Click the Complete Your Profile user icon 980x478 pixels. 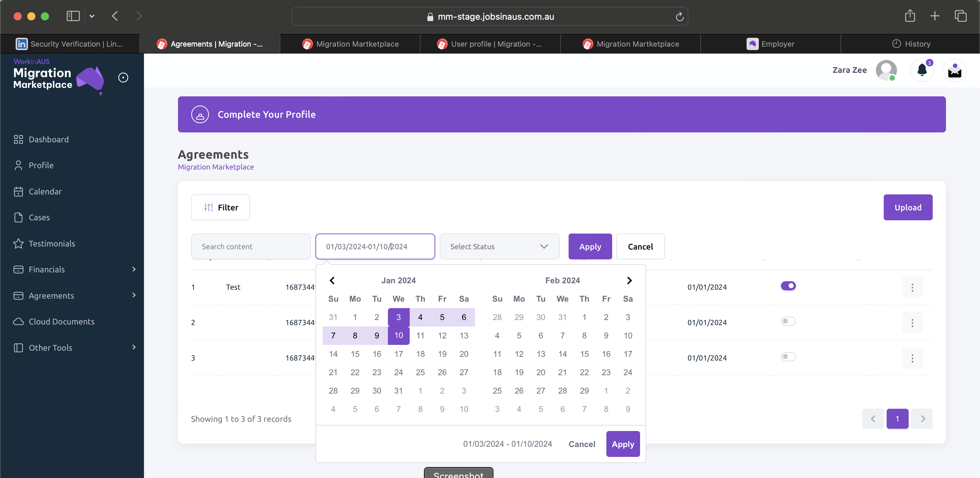pos(200,114)
